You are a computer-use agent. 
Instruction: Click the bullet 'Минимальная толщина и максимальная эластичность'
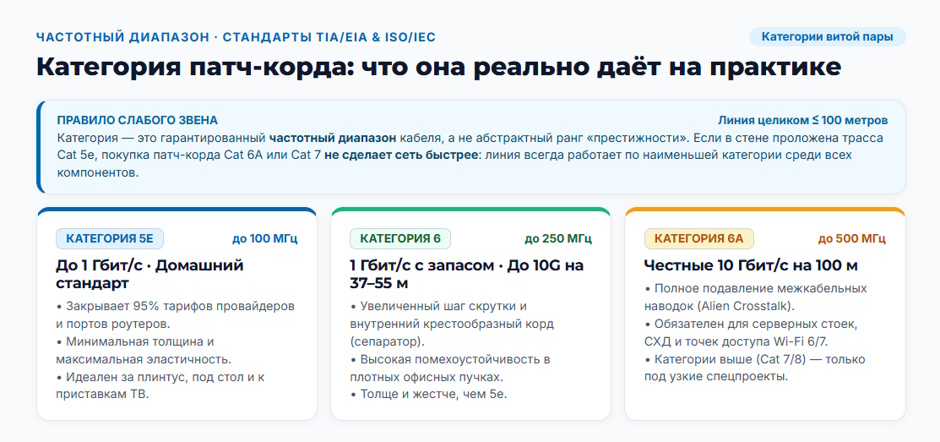pyautogui.click(x=144, y=351)
